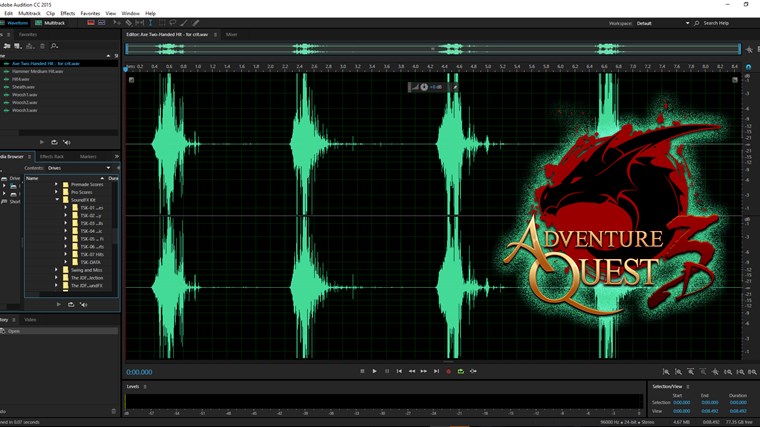Expand the Premade Scores folder

(x=56, y=184)
